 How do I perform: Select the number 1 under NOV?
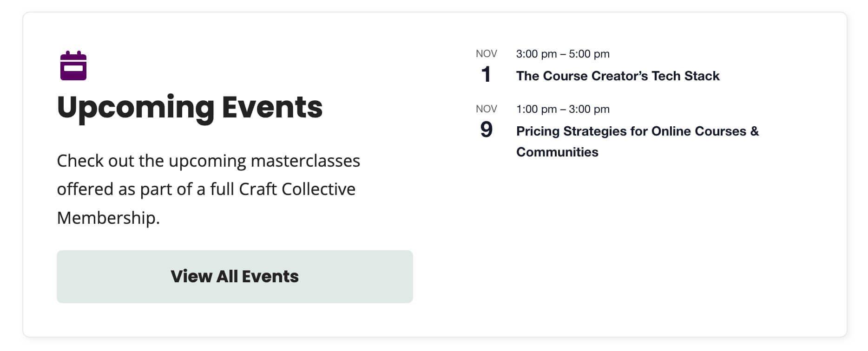click(486, 74)
